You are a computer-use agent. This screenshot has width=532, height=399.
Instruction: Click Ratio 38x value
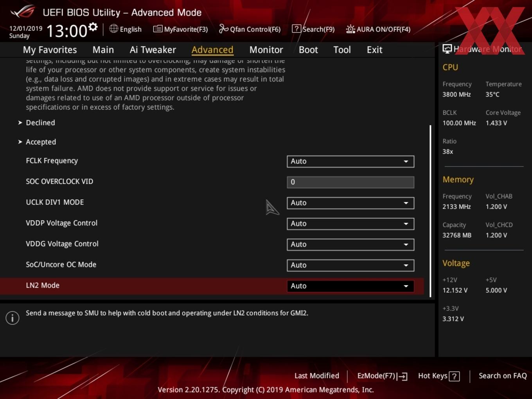pyautogui.click(x=448, y=151)
